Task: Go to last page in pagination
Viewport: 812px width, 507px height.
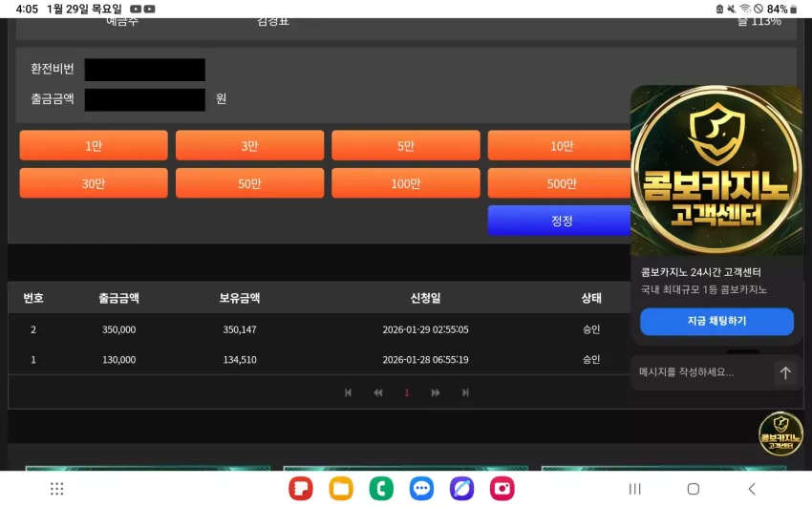Action: (x=465, y=392)
